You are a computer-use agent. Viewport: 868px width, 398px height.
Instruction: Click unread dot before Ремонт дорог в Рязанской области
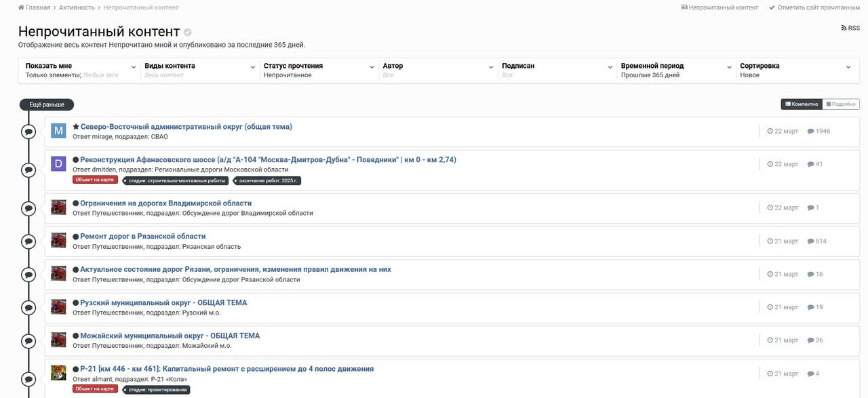click(76, 237)
